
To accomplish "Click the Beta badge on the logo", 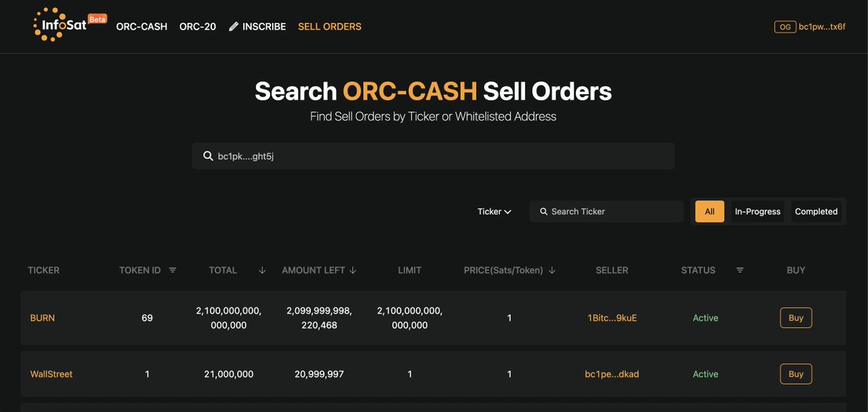I will click(x=97, y=19).
